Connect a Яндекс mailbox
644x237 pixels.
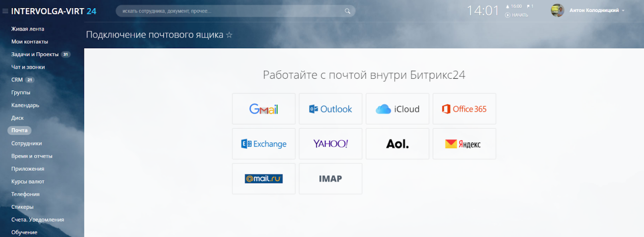point(464,144)
